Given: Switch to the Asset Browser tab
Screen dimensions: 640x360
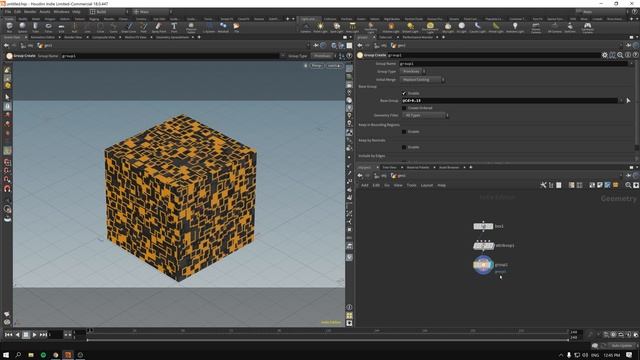Looking at the screenshot, I should pos(449,167).
